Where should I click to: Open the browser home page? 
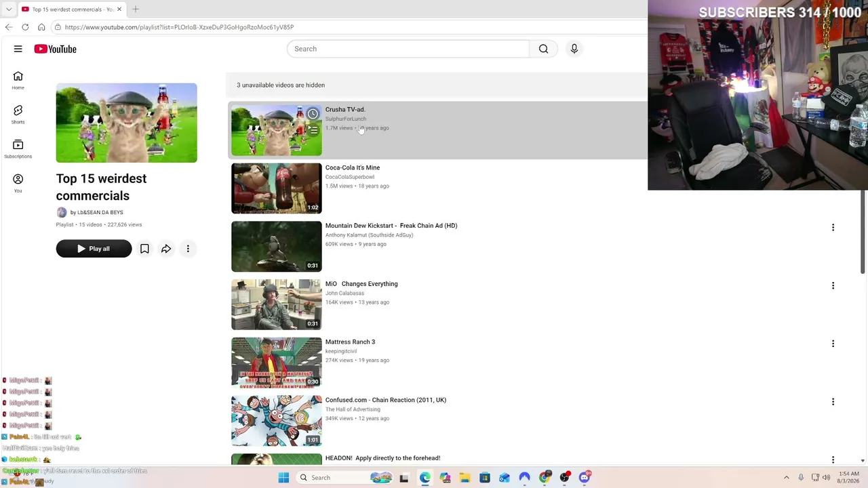pyautogui.click(x=41, y=27)
